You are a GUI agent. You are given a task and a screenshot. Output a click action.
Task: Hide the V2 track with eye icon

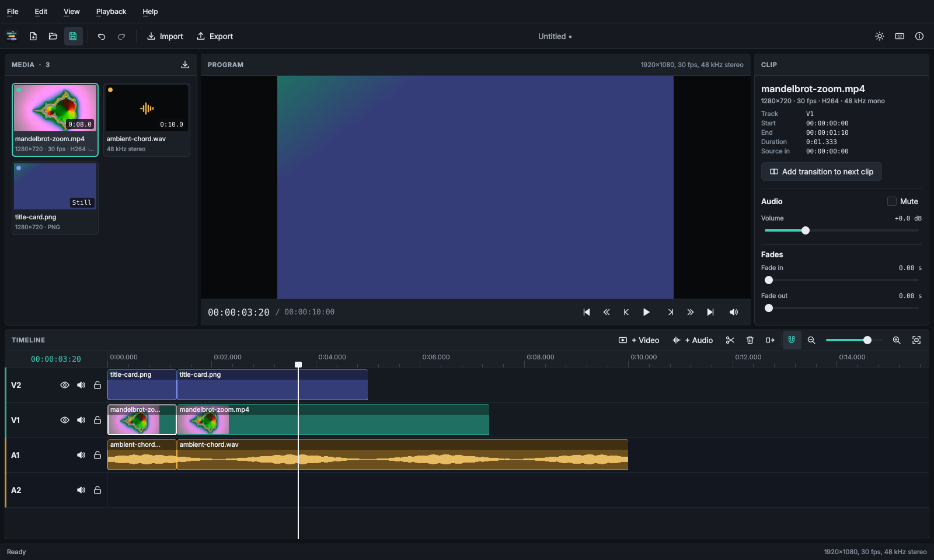[x=65, y=385]
